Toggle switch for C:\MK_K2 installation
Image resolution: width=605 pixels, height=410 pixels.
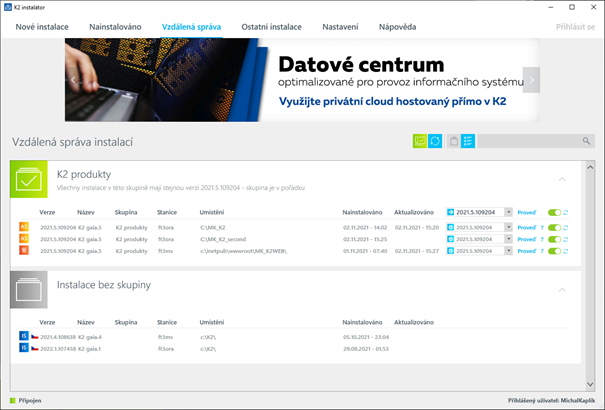pos(554,228)
